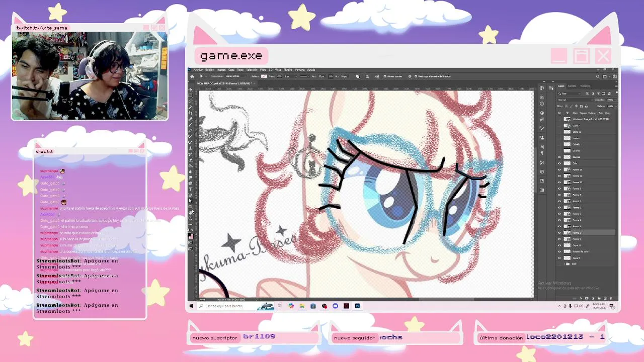Click the search icon in Photoshop top right
This screenshot has height=362, width=644.
(598, 76)
